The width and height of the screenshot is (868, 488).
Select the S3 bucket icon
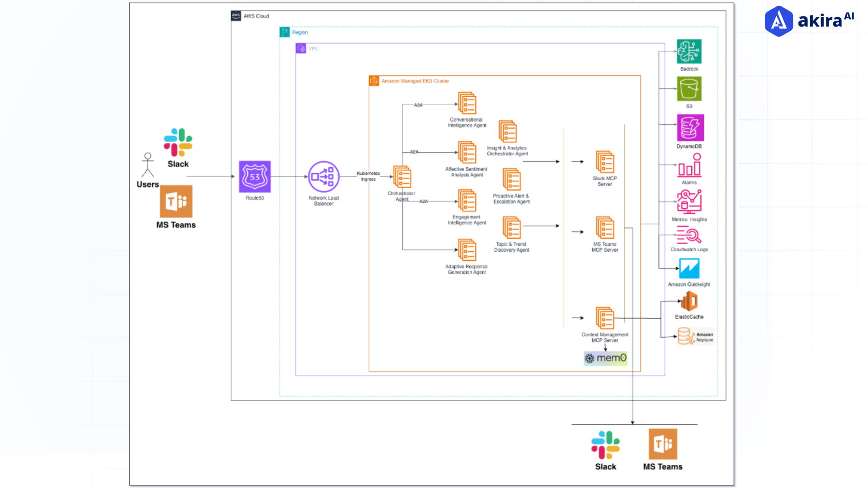click(689, 89)
